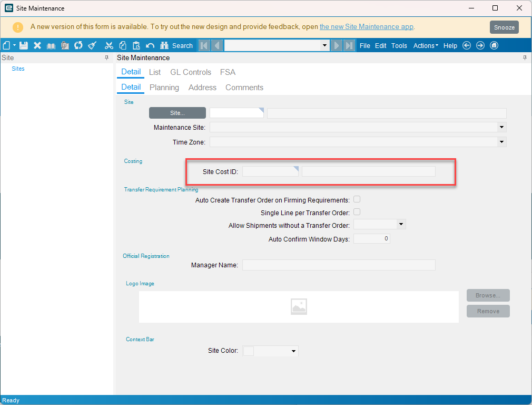This screenshot has height=405, width=532.
Task: Switch to the Address sub-tab
Action: (203, 88)
